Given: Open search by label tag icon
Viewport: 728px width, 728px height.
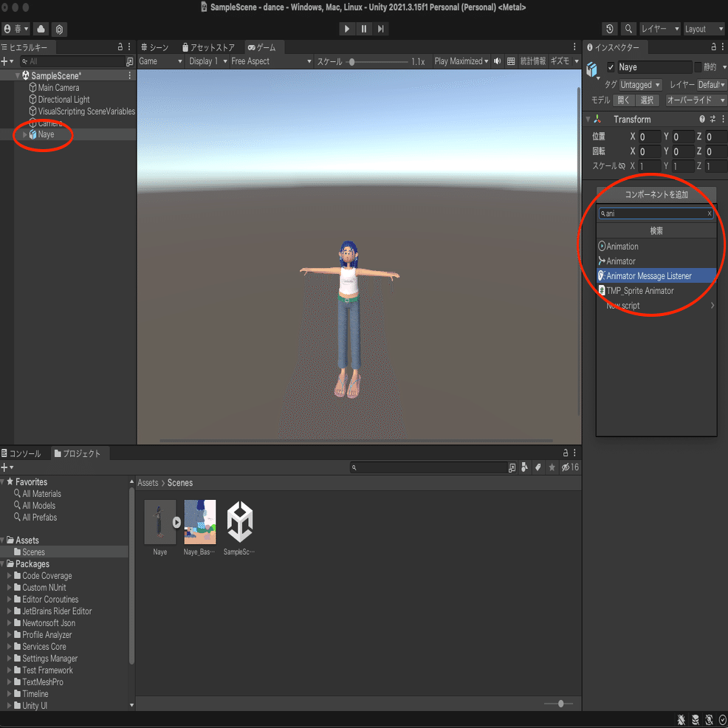Looking at the screenshot, I should [x=538, y=467].
